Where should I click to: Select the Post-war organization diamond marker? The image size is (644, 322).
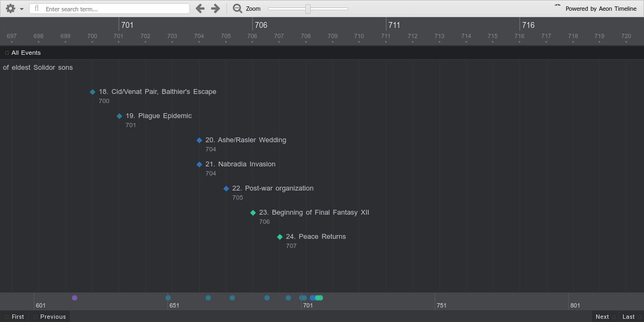click(x=226, y=188)
